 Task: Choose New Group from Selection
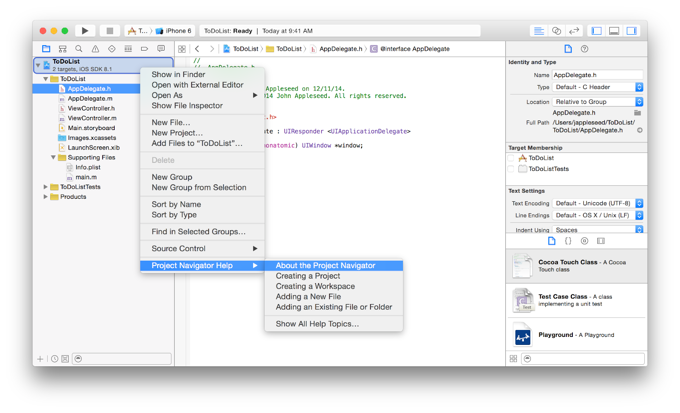click(x=202, y=187)
